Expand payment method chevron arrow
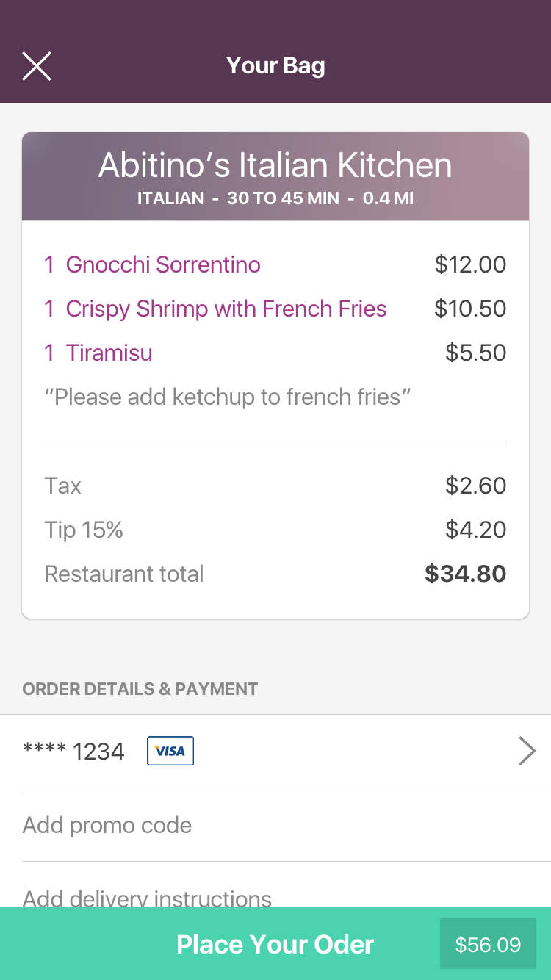The image size is (551, 980). (x=527, y=751)
